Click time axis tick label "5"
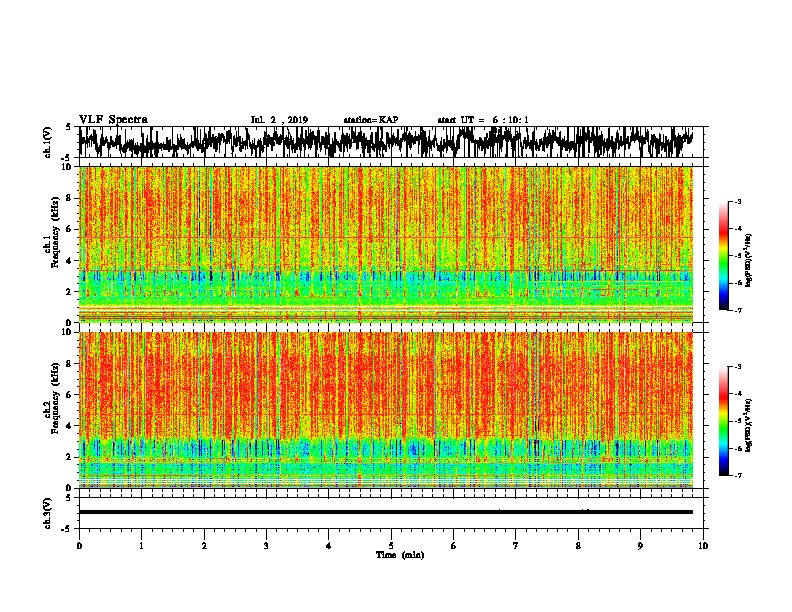The width and height of the screenshot is (792, 612). tap(391, 545)
